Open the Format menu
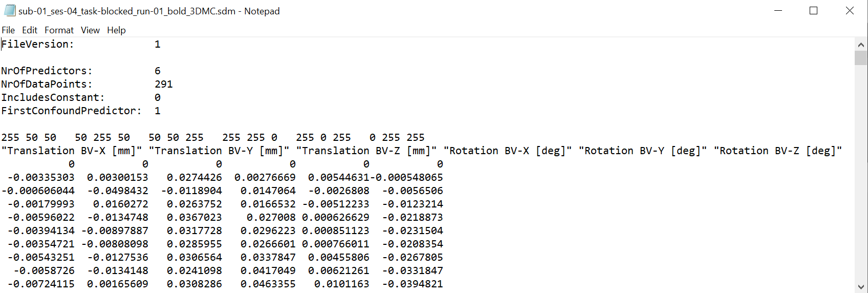 (59, 30)
